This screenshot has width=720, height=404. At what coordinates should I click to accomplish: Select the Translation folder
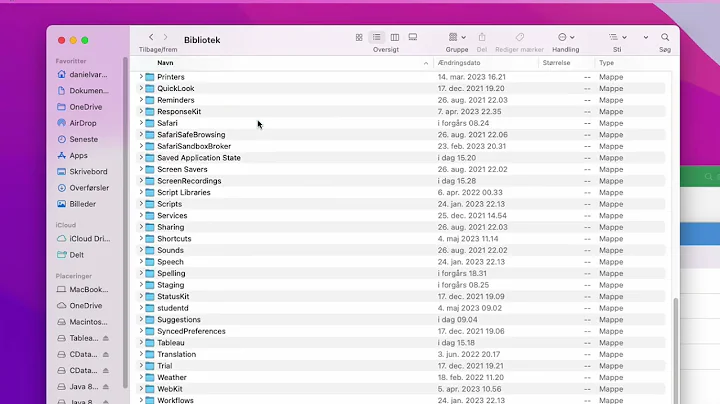[401, 354]
